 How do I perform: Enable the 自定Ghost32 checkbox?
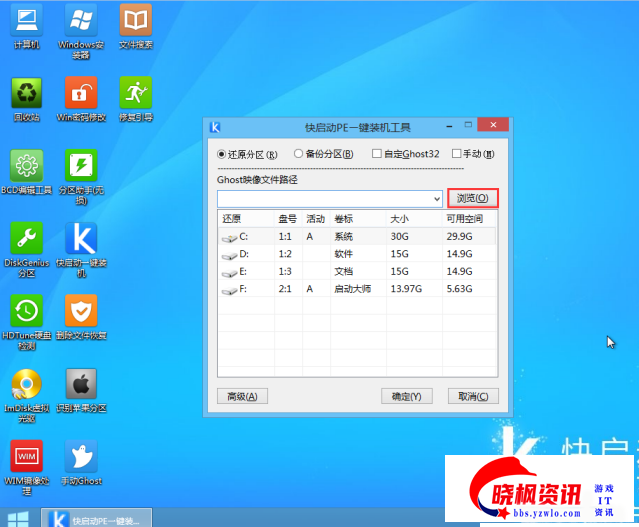coord(376,154)
